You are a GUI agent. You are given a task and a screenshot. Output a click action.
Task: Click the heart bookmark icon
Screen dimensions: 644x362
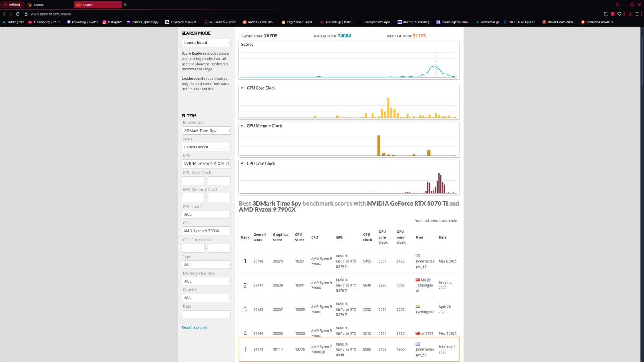tap(619, 14)
